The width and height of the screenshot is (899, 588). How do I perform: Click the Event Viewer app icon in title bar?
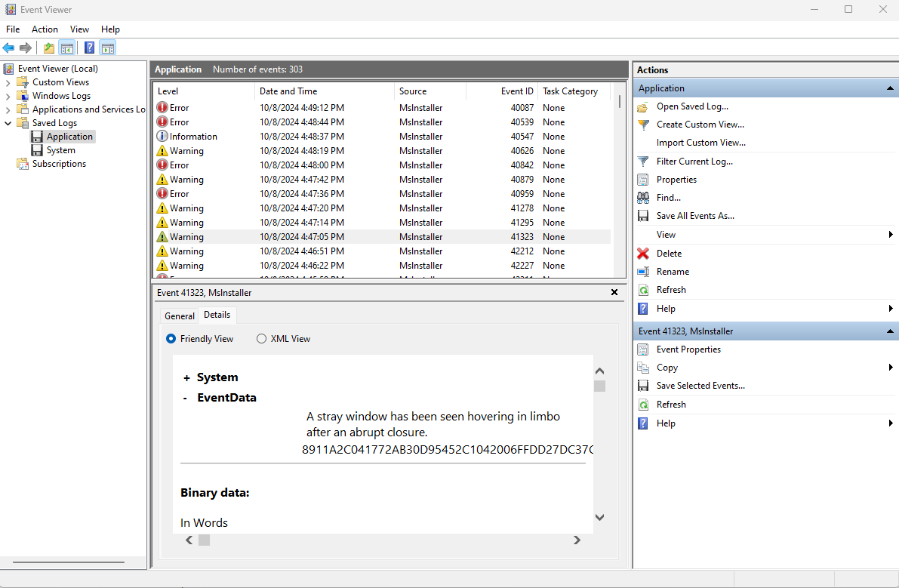[x=11, y=10]
